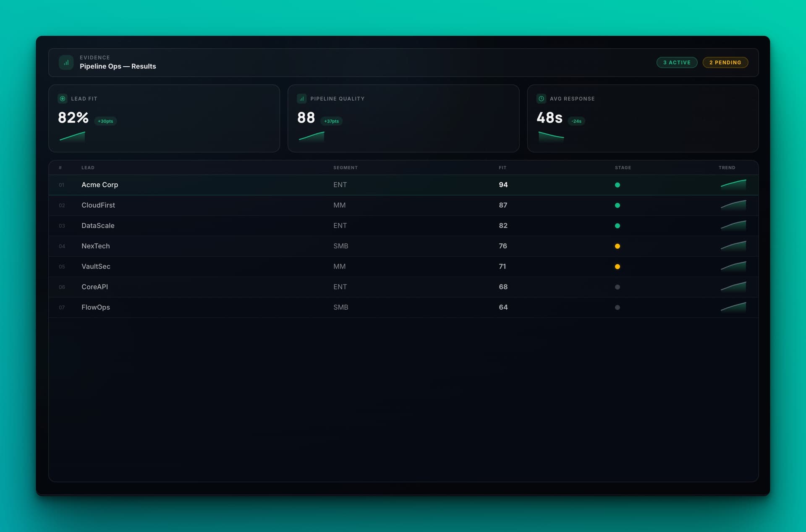Click the FlowOps trend sparkline

point(733,307)
